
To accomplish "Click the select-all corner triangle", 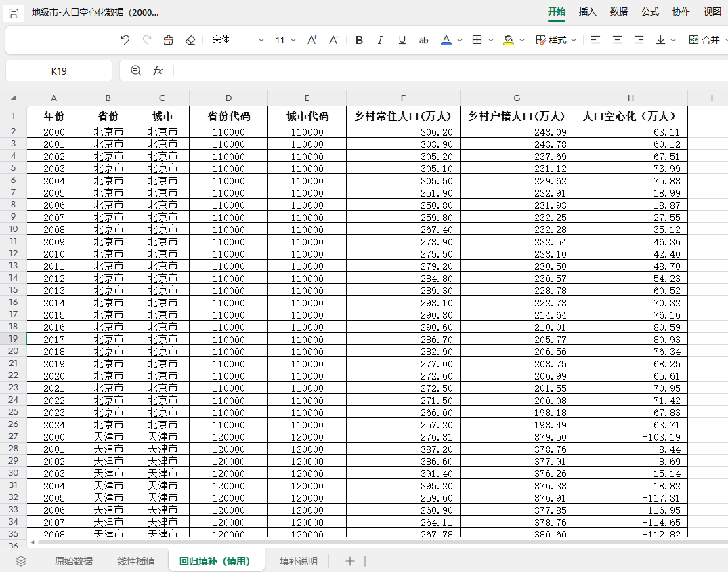I will pos(14,98).
